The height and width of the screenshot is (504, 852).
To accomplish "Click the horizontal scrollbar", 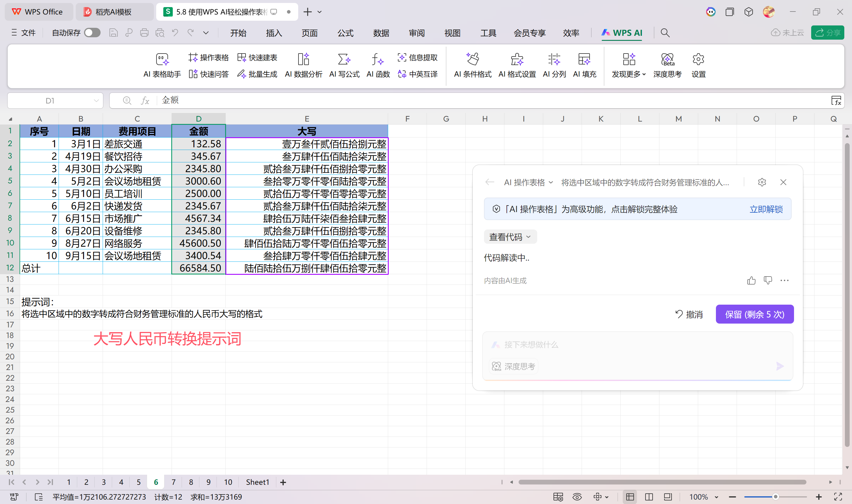I will [x=662, y=482].
